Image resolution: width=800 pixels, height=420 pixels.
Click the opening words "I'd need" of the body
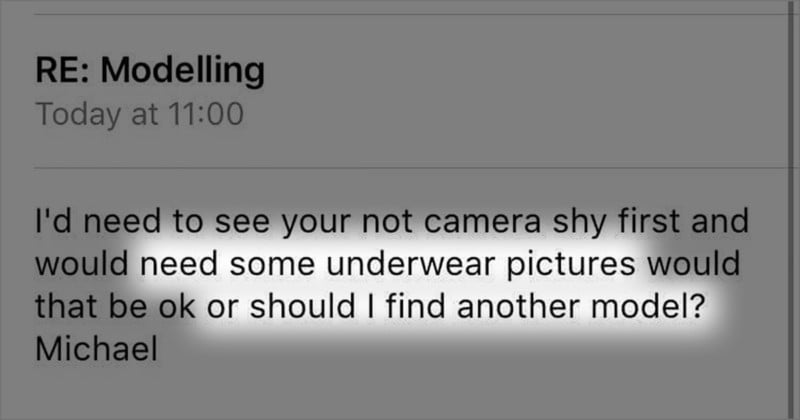[98, 221]
